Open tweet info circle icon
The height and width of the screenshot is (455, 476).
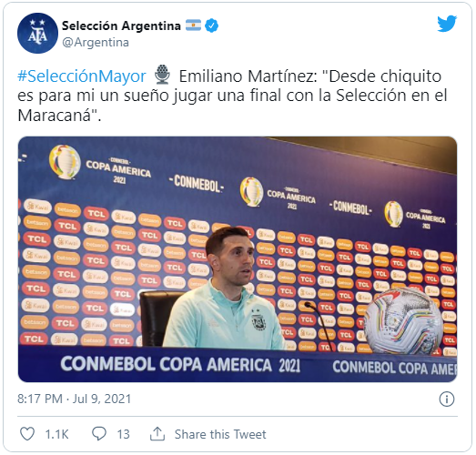447,399
